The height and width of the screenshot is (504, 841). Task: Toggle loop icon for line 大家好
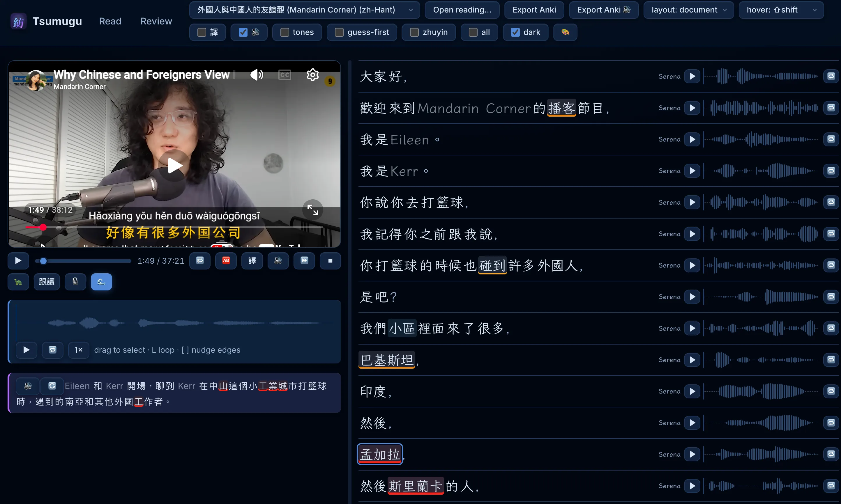click(831, 77)
